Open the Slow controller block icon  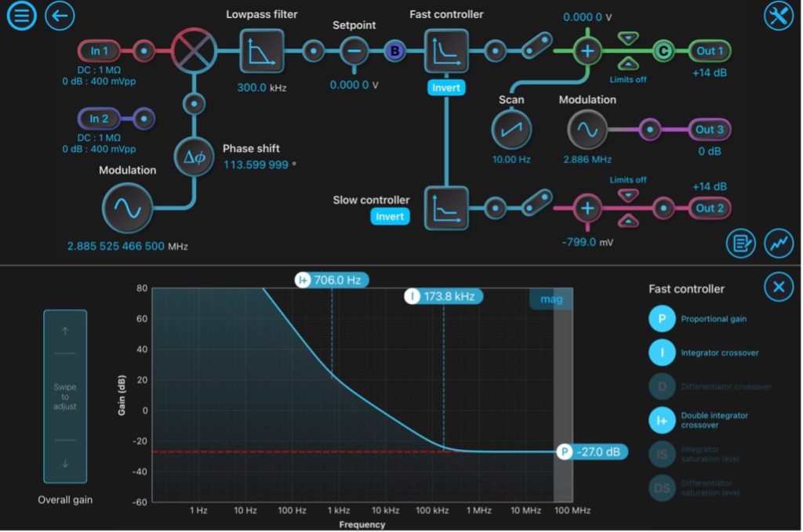(x=446, y=208)
